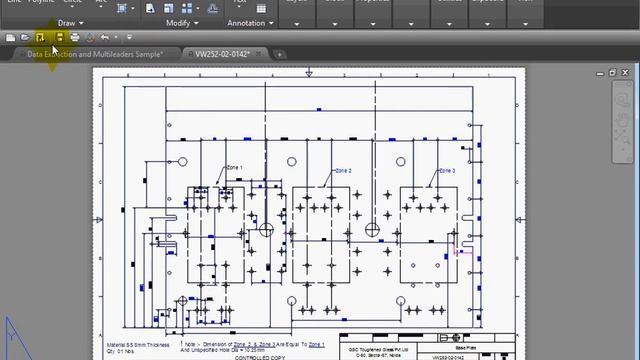Expand the View panel dropdown arrow
This screenshot has height=360, width=640.
point(525,24)
